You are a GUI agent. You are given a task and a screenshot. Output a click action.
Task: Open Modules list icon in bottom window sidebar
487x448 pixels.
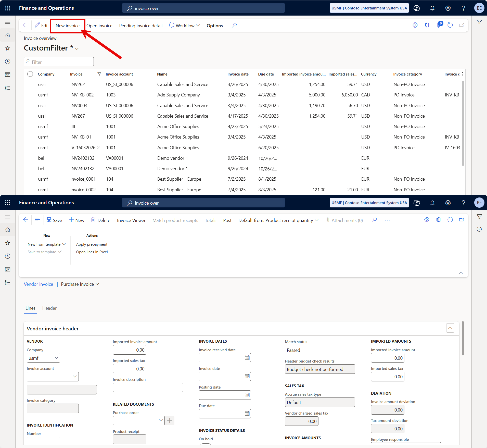[8, 282]
